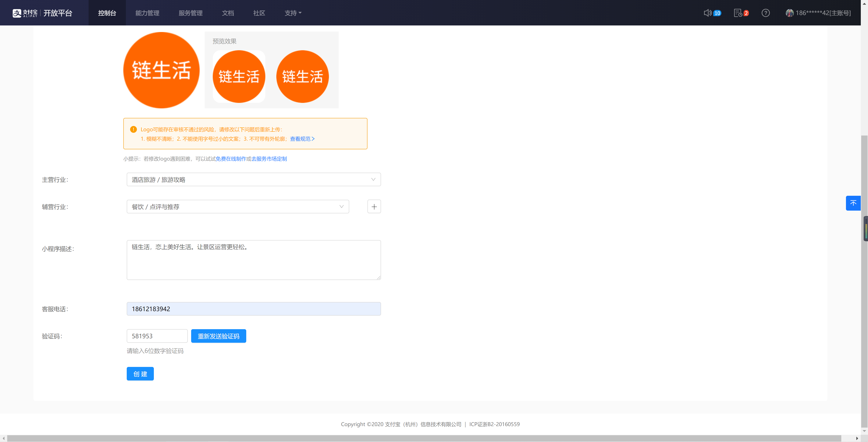
Task: Click the 重新发送验证码 button
Action: (x=218, y=336)
